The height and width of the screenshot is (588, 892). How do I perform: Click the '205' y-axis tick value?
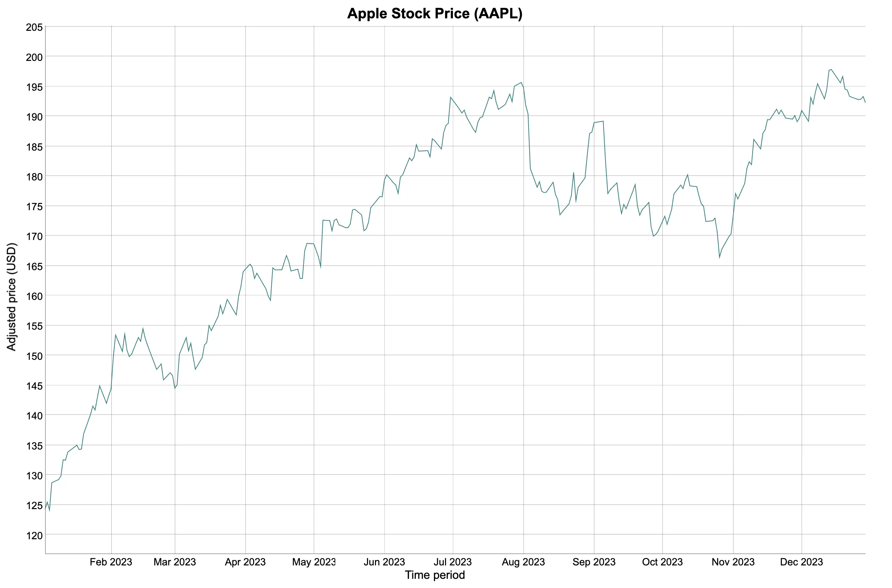coord(34,27)
